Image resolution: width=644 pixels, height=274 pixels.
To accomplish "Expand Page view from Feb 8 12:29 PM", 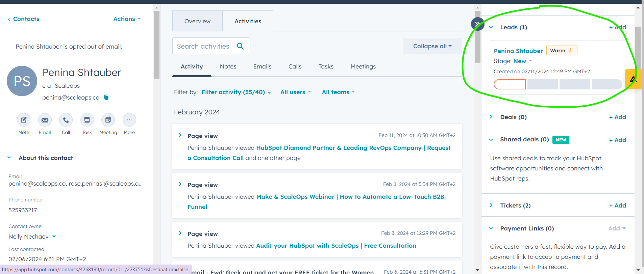I will [180, 234].
